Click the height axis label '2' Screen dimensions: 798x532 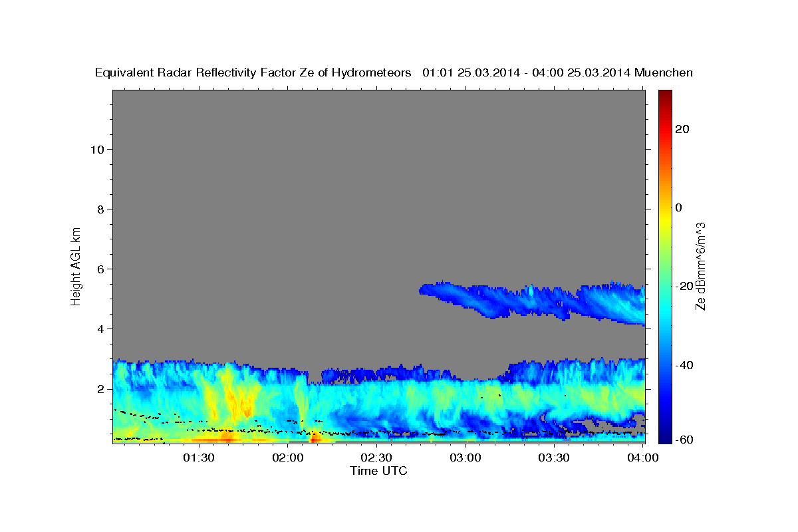coord(100,388)
